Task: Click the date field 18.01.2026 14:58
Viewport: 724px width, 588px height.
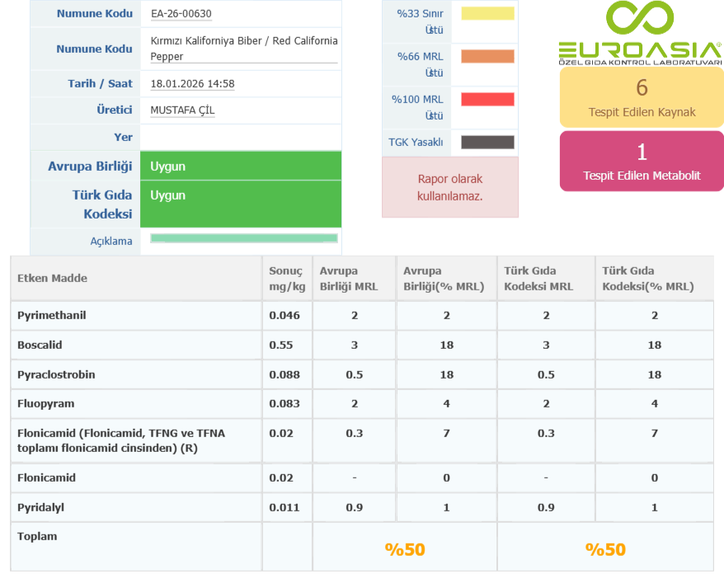Action: click(193, 84)
